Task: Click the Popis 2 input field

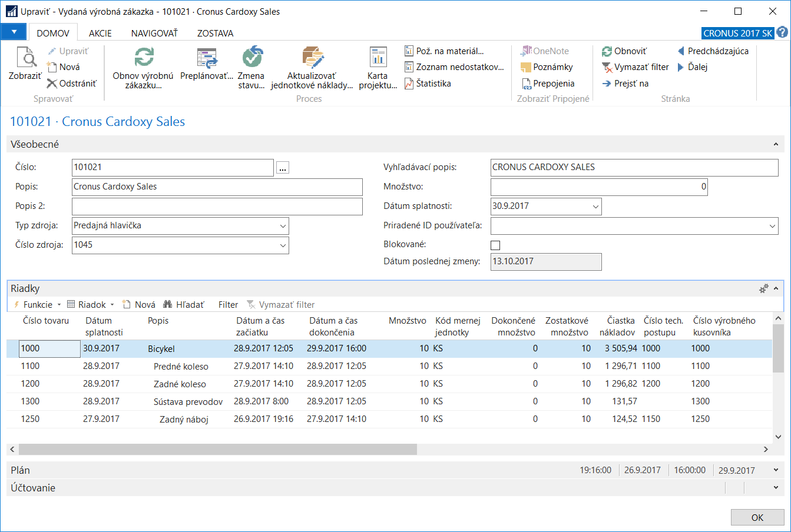Action: click(217, 206)
